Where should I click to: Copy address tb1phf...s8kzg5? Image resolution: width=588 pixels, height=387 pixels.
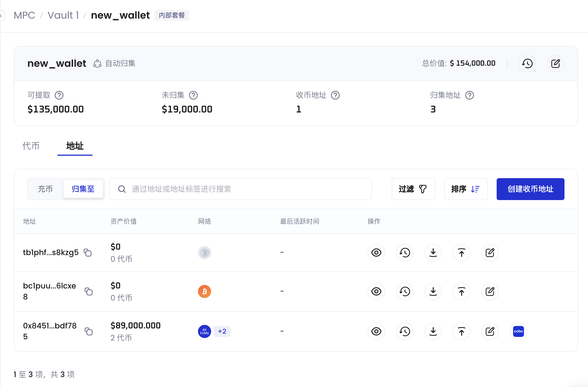pos(88,252)
